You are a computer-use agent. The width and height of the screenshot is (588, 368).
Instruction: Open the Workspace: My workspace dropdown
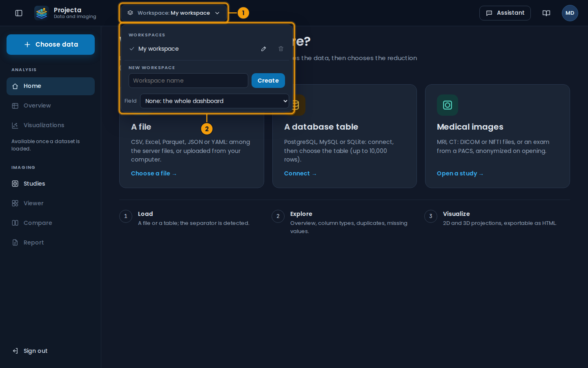tap(174, 13)
